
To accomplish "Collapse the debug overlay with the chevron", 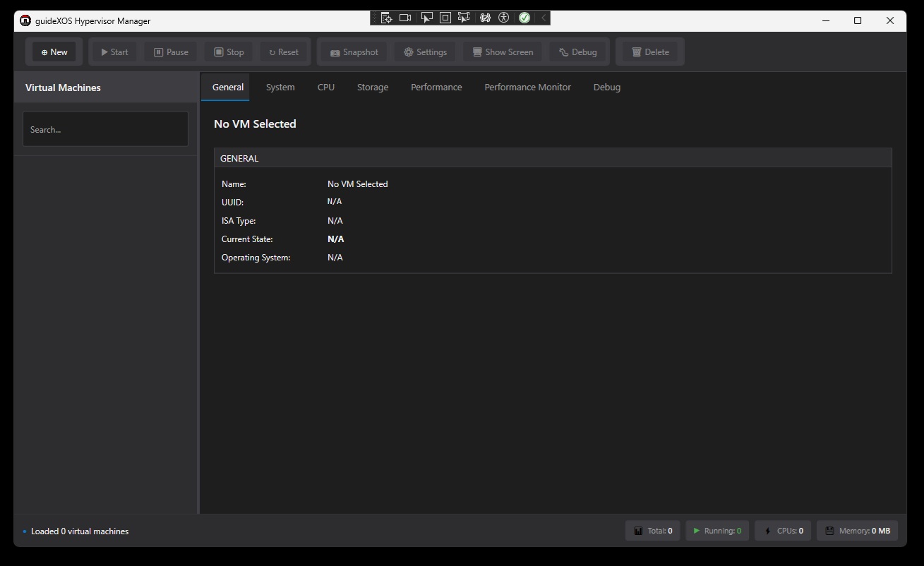I will tap(544, 18).
